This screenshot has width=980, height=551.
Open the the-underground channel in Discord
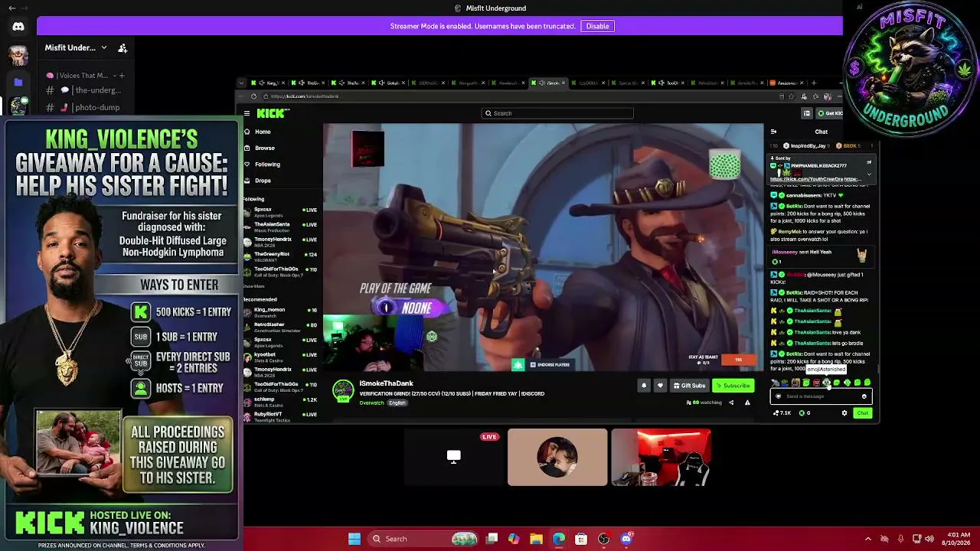88,90
